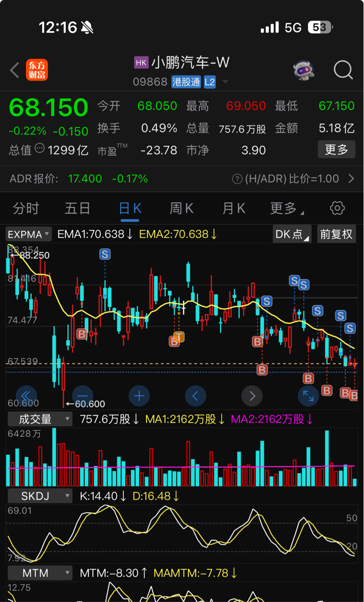
Task: Open the 更多 period dropdown
Action: coord(287,208)
